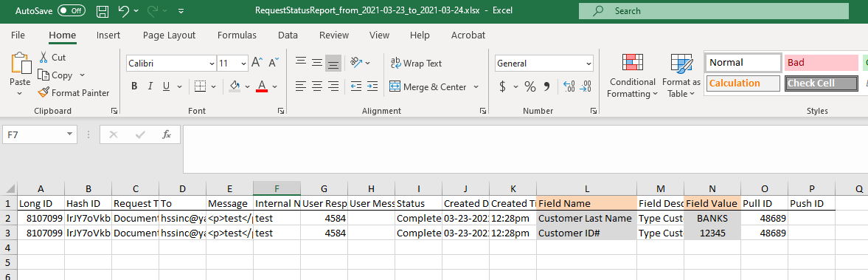Viewport: 868px width, 280px height.
Task: Apply the Bad cell style
Action: click(x=821, y=63)
